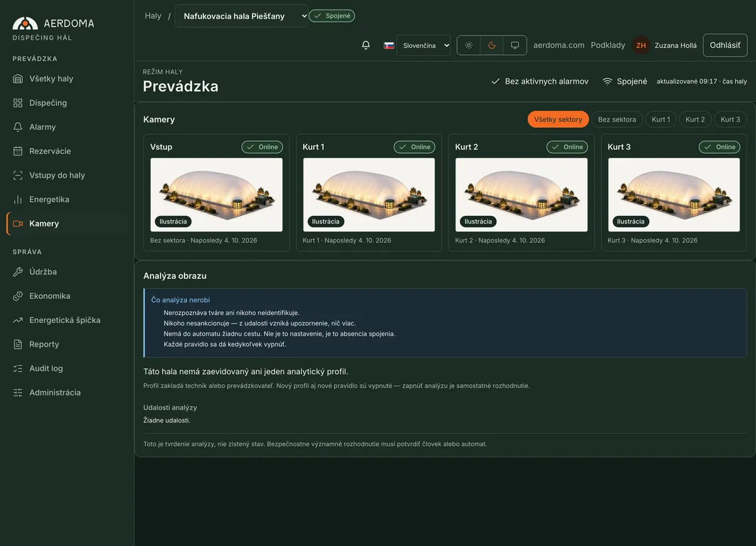Open Kurt 1 camera thumbnail
Viewport: 756px width, 546px height.
click(369, 195)
